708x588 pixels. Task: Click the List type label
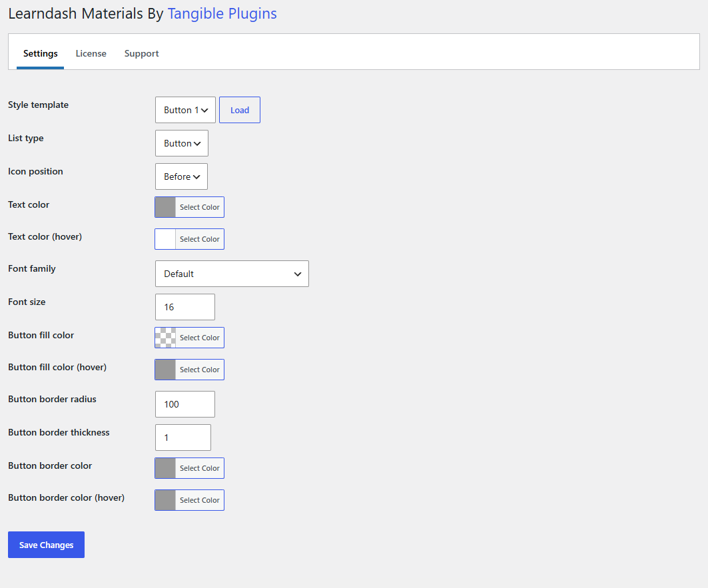26,139
